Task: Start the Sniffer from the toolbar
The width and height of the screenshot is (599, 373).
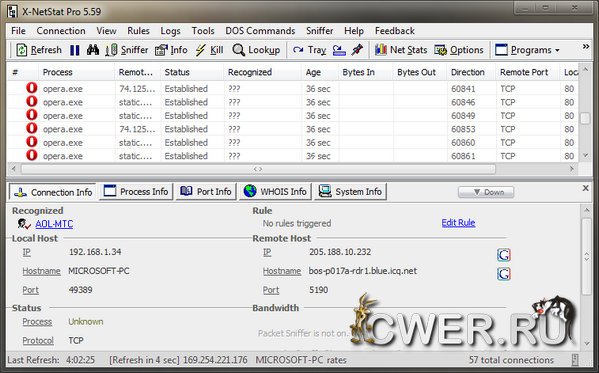Action: pyautogui.click(x=127, y=50)
